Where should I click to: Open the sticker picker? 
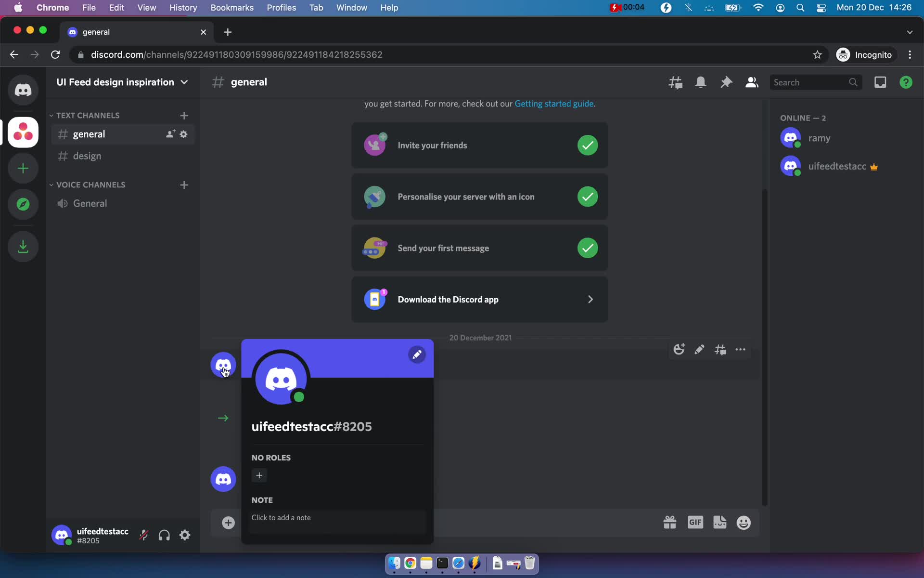(720, 523)
